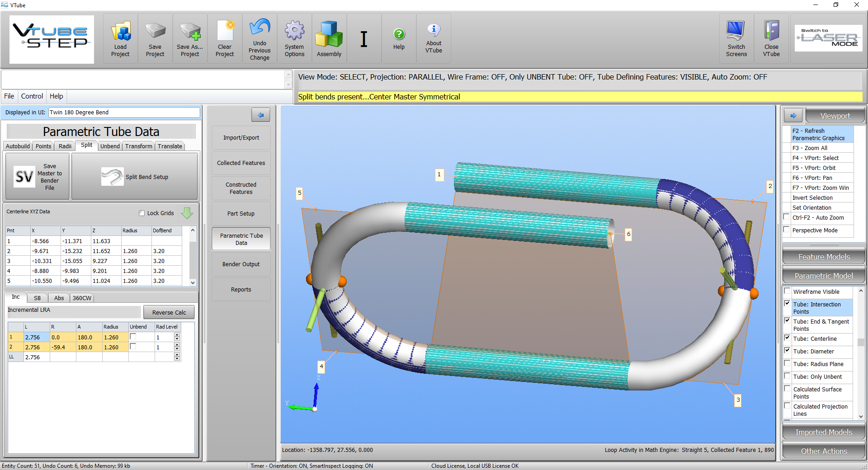Toggle the Wireframe Visible checkbox

point(787,291)
